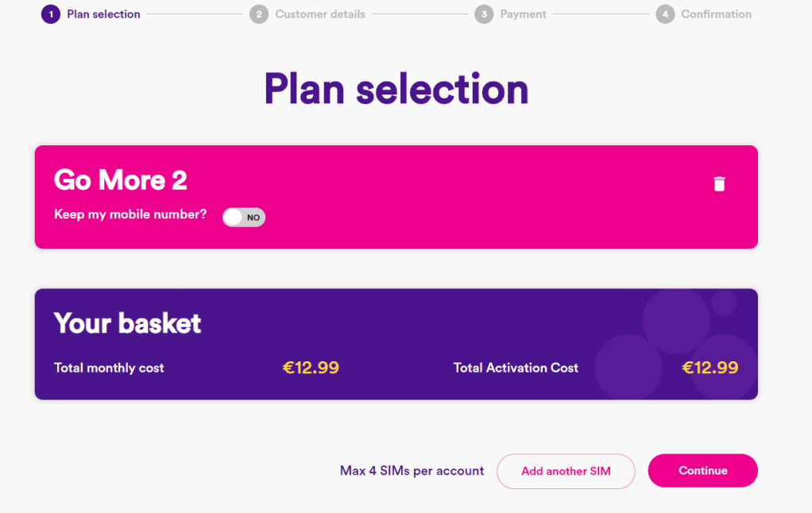Go to the Customer details step
The height and width of the screenshot is (513, 812).
[320, 14]
